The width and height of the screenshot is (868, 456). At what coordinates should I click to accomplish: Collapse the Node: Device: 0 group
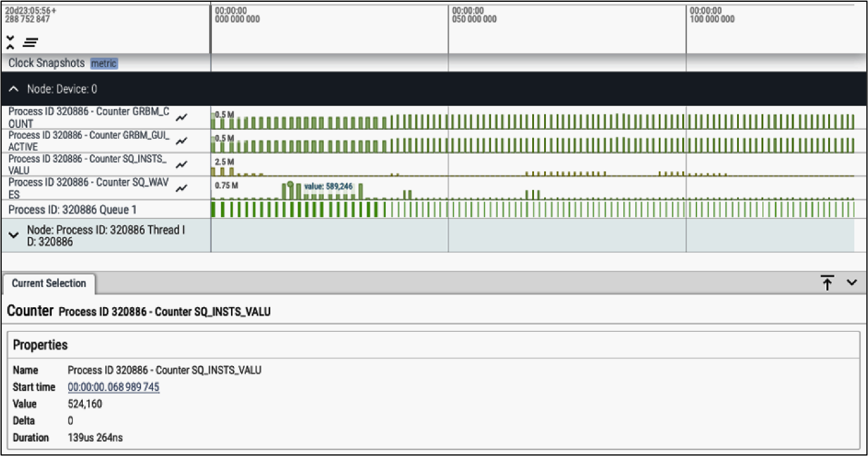point(13,89)
